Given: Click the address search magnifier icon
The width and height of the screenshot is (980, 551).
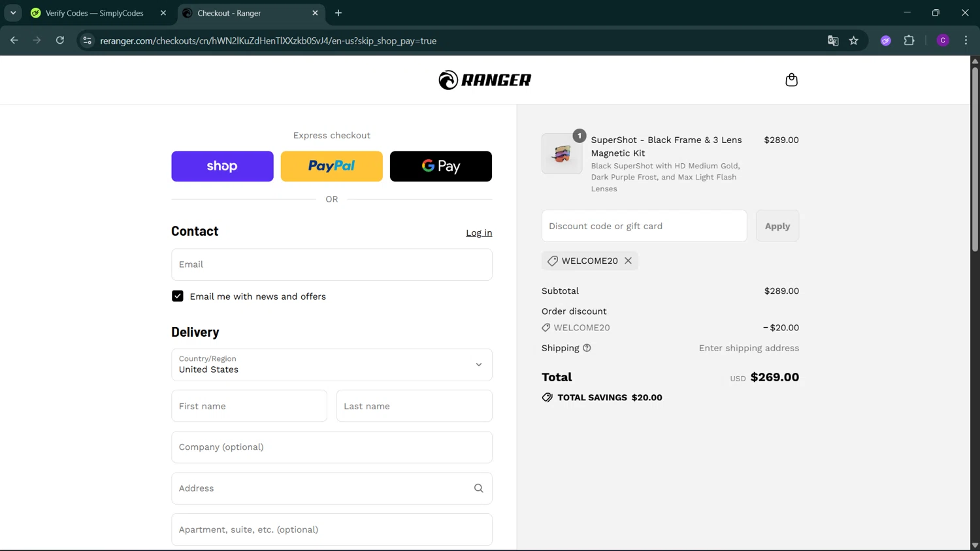Looking at the screenshot, I should (x=478, y=488).
